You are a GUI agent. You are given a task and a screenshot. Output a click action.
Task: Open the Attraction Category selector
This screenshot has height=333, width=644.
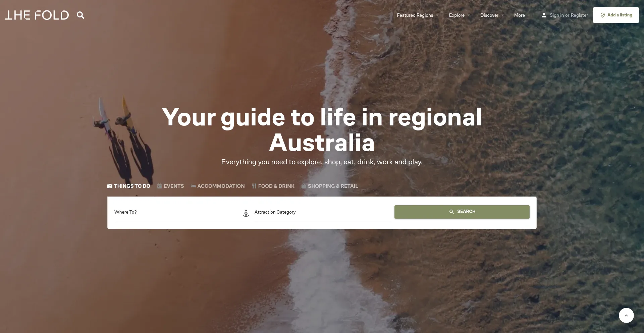[322, 213]
